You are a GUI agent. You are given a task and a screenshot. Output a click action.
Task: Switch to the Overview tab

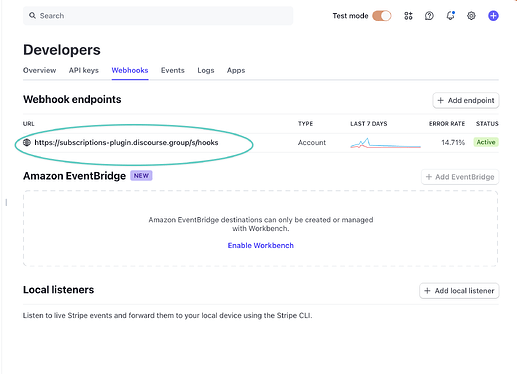coord(39,70)
